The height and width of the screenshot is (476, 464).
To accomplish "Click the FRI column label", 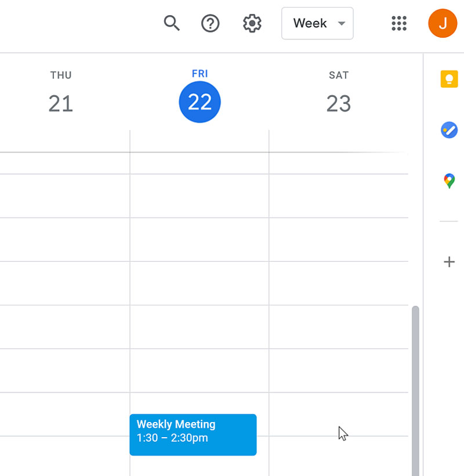I will pyautogui.click(x=200, y=73).
